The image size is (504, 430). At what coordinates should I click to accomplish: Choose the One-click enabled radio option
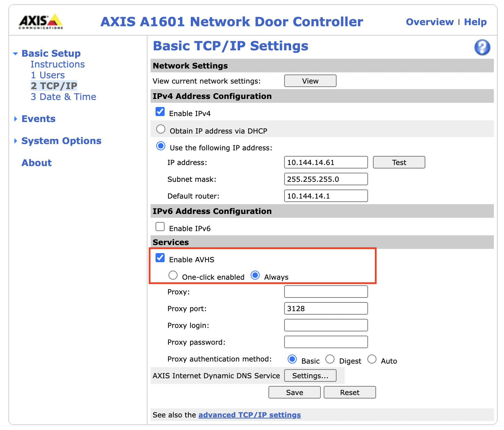(173, 275)
